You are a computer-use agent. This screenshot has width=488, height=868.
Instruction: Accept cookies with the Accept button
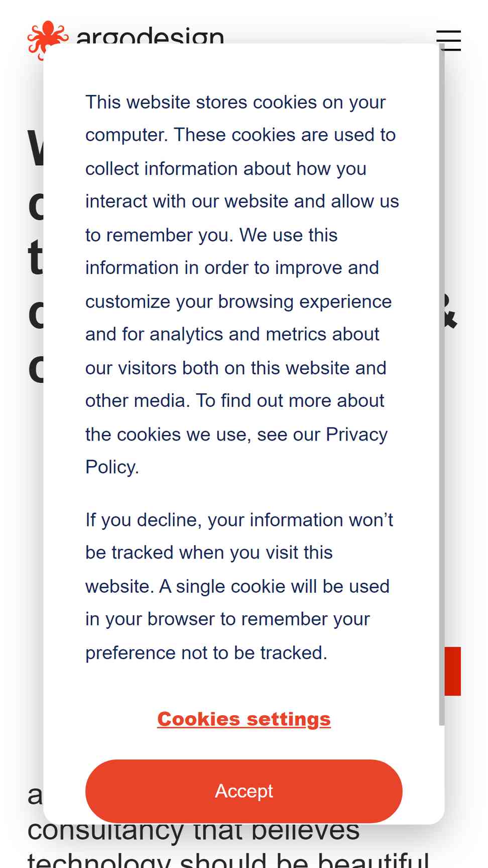pyautogui.click(x=244, y=791)
